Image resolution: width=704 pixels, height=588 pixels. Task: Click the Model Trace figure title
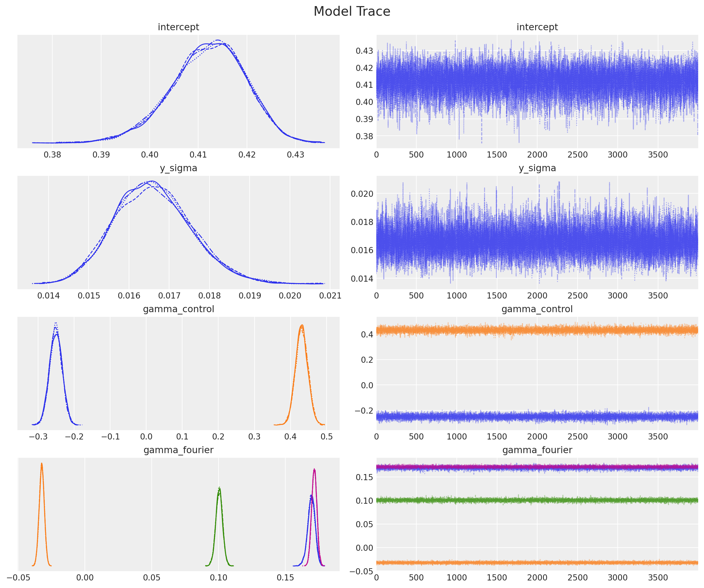(x=352, y=11)
